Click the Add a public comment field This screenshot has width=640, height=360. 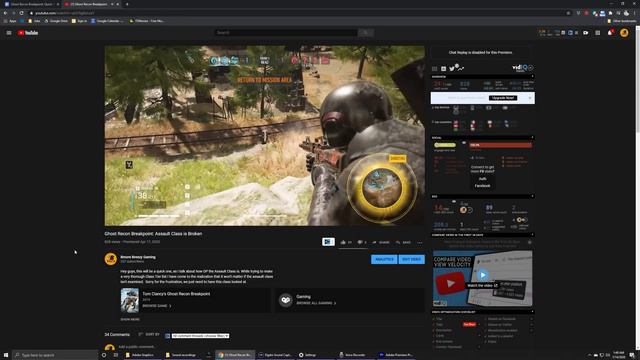click(x=137, y=347)
